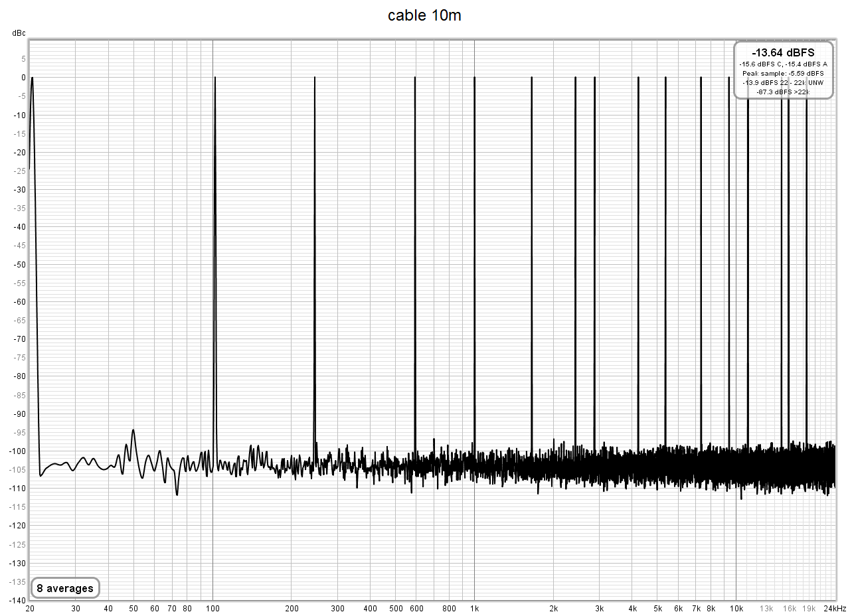This screenshot has height=616, width=850.
Task: Click the "Peak sample: -5.59 dBFS" line
Action: tap(783, 73)
